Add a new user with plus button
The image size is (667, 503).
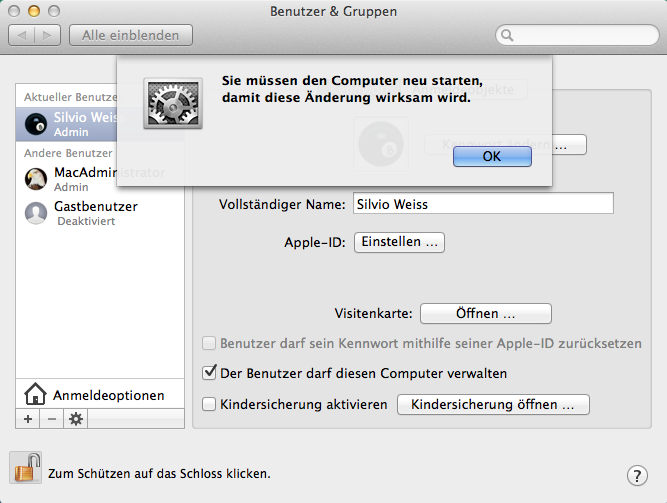28,419
